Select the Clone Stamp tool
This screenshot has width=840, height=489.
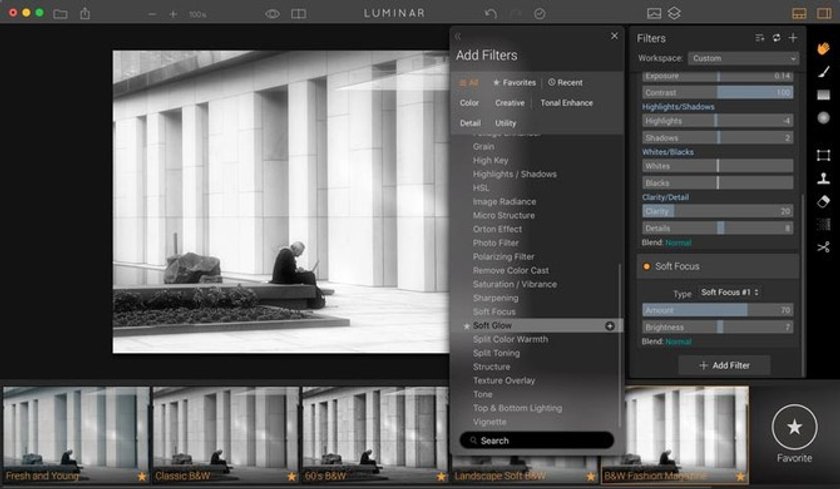(823, 178)
